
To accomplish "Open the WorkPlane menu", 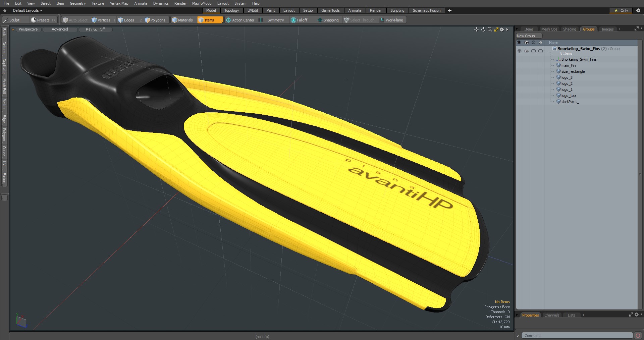I will [x=392, y=20].
